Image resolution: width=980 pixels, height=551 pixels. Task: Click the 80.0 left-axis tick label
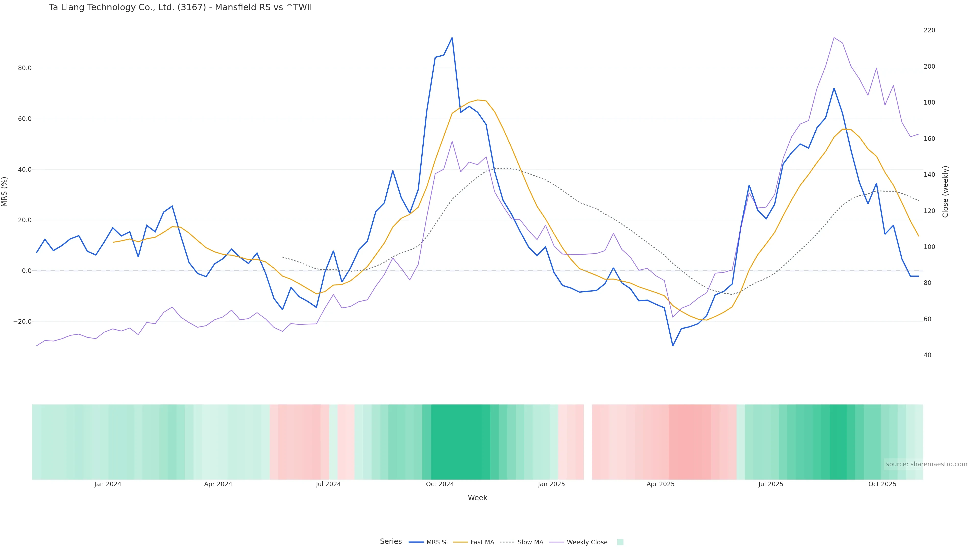[25, 68]
